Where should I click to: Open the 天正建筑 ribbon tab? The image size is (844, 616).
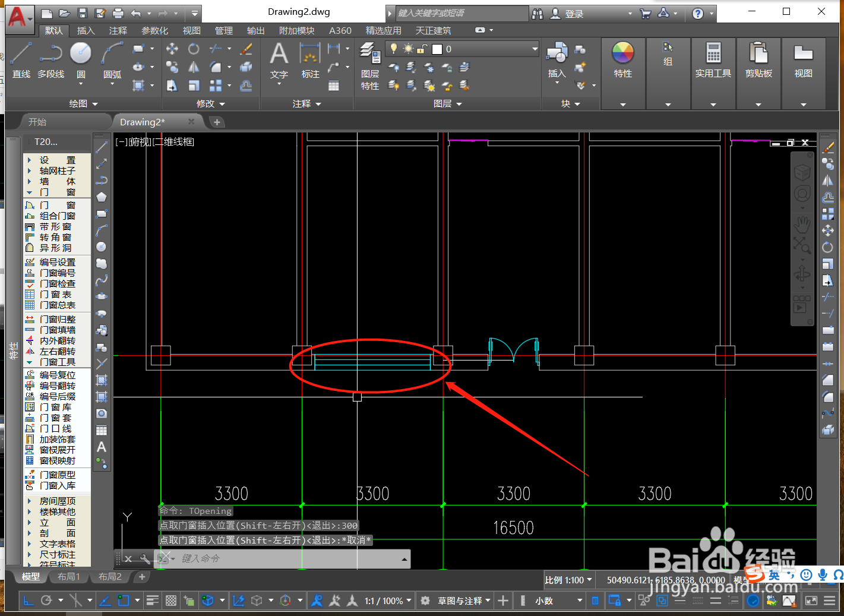point(434,30)
